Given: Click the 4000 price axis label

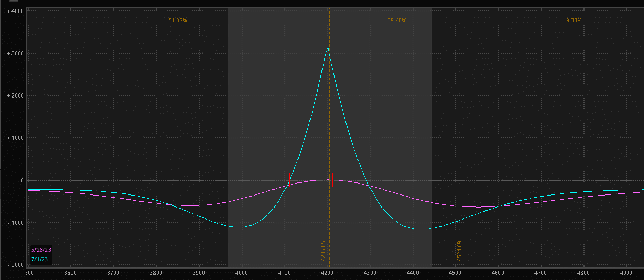Looking at the screenshot, I should click(242, 272).
